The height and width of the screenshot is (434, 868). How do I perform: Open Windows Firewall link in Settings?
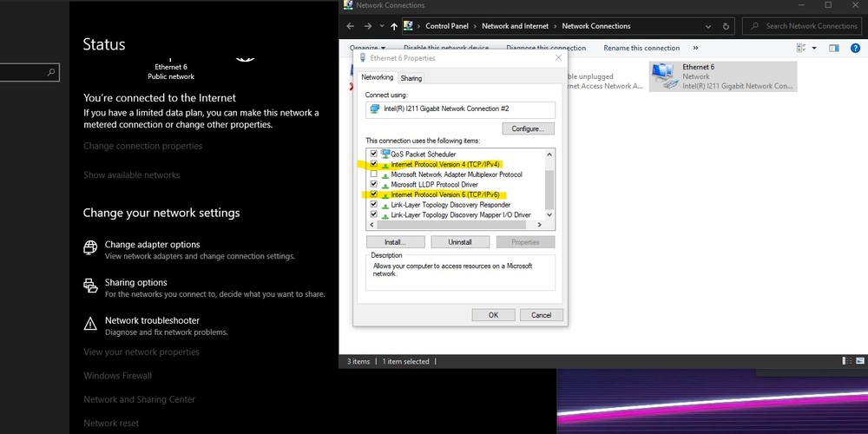[117, 375]
